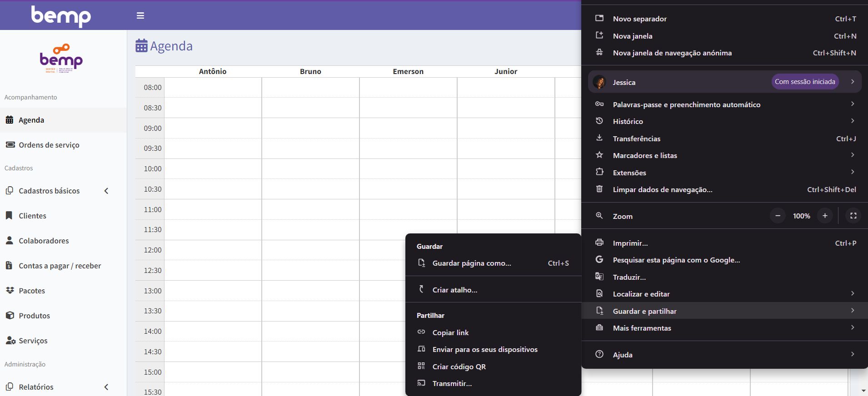Click Bruno's 10:00 agenda slot

(310, 168)
